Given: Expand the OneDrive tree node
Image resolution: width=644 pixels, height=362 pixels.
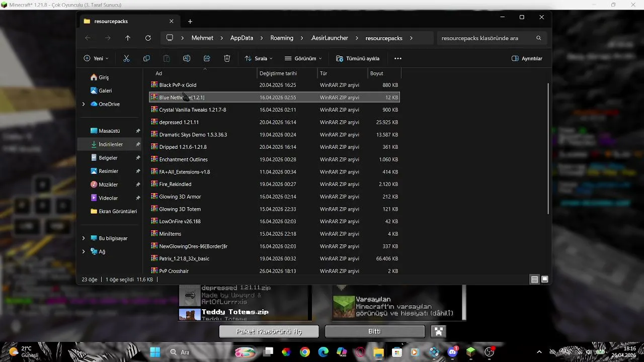Looking at the screenshot, I should point(84,104).
